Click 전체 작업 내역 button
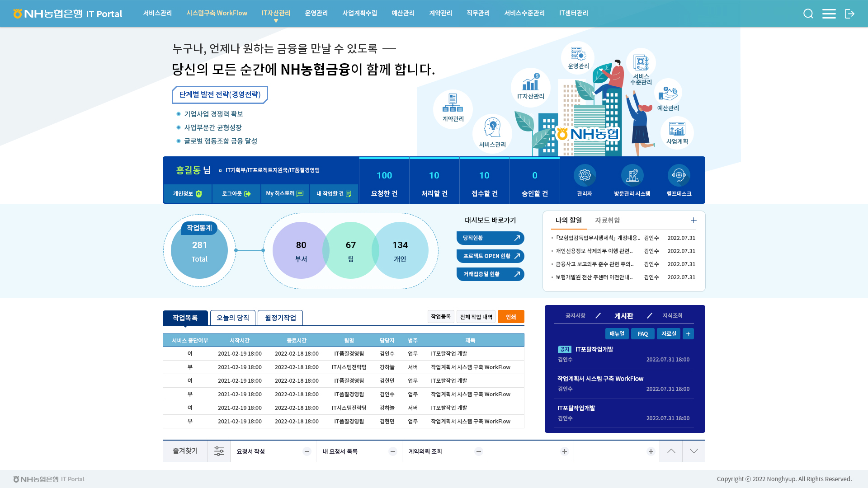The height and width of the screenshot is (488, 868). pos(476,316)
